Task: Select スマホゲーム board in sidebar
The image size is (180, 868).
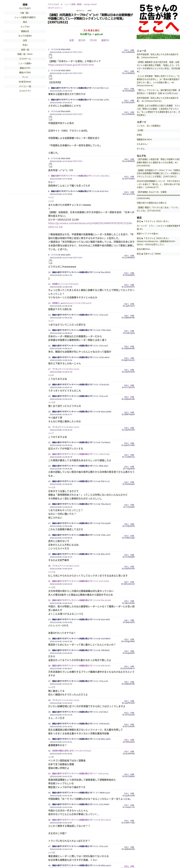Action: [25, 59]
